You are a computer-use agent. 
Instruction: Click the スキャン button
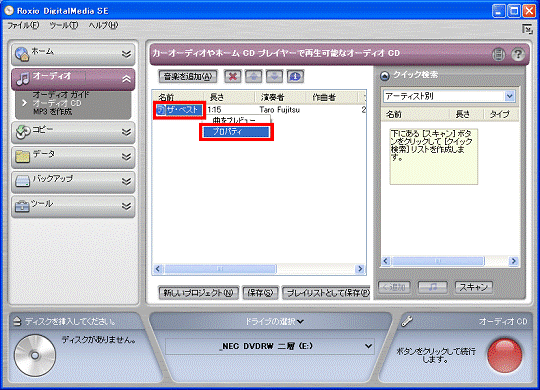tap(474, 287)
